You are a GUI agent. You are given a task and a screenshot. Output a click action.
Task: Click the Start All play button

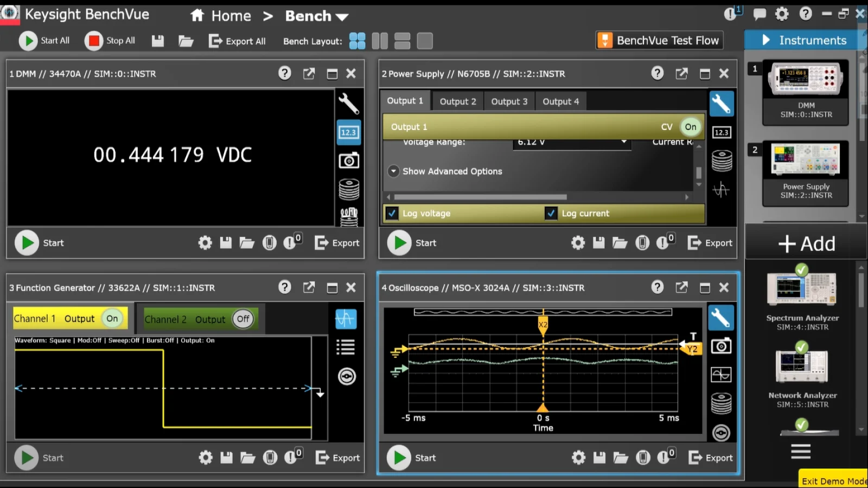(28, 41)
